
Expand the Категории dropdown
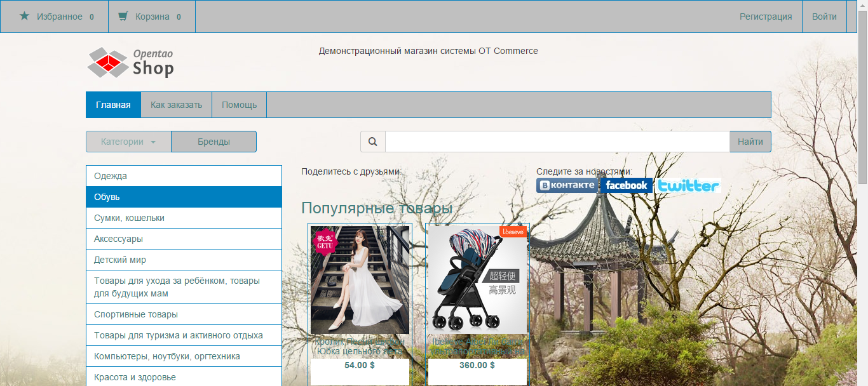(128, 142)
